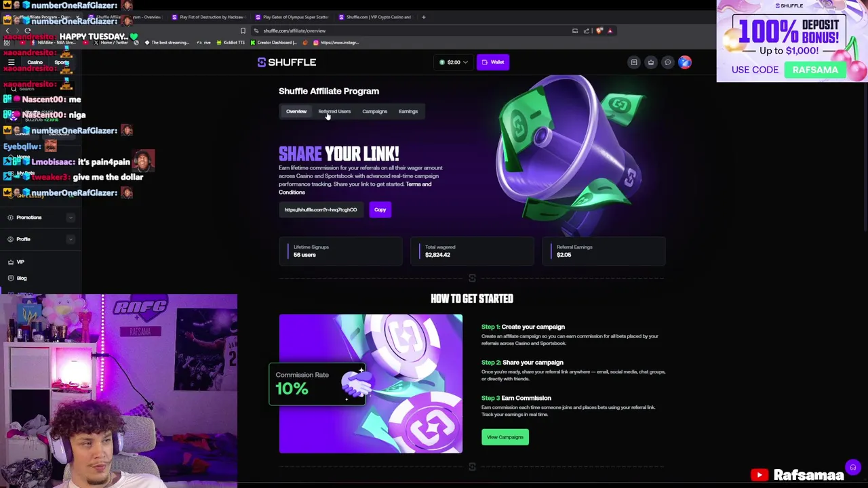The height and width of the screenshot is (488, 868).
Task: Open the bet slip icon in header
Action: click(634, 62)
